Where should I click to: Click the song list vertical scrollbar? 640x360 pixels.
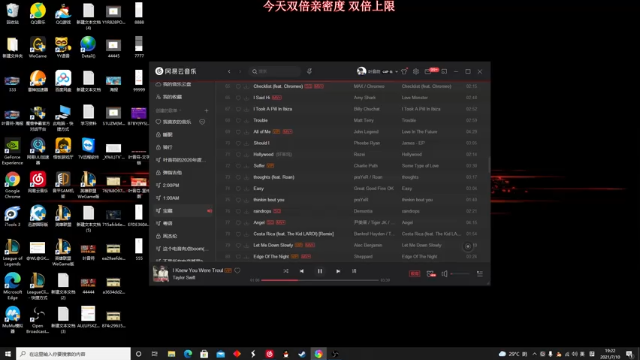489,164
